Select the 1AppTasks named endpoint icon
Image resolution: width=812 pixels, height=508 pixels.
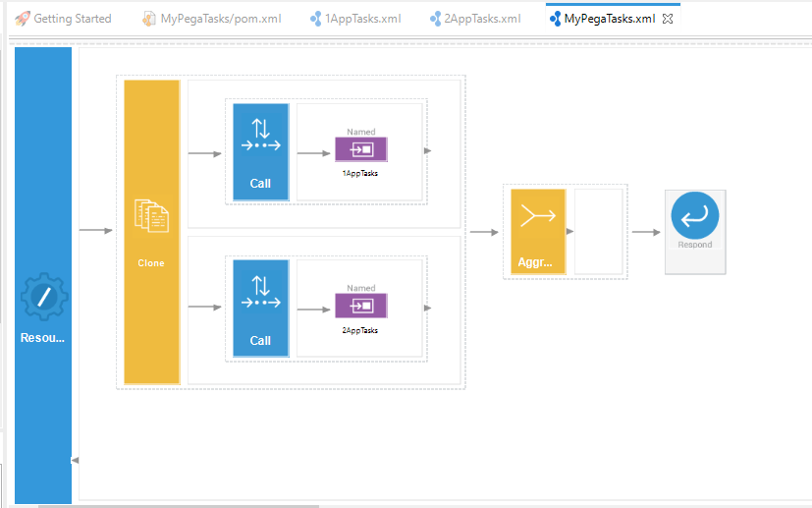(360, 149)
